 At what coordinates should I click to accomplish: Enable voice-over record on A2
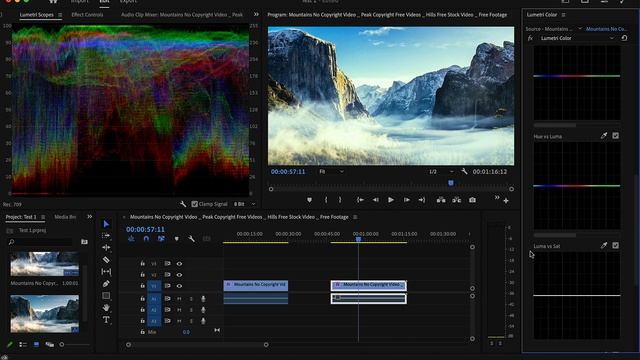coord(203,310)
